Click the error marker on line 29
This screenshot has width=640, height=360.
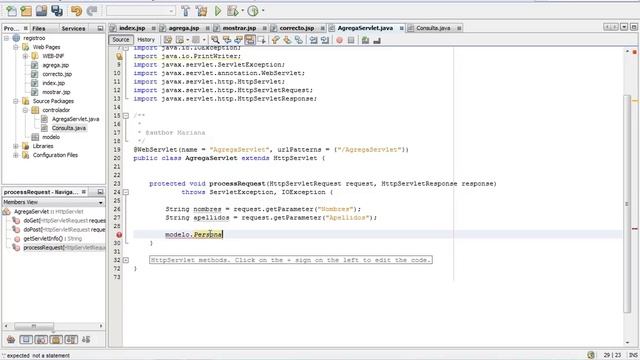(x=119, y=235)
